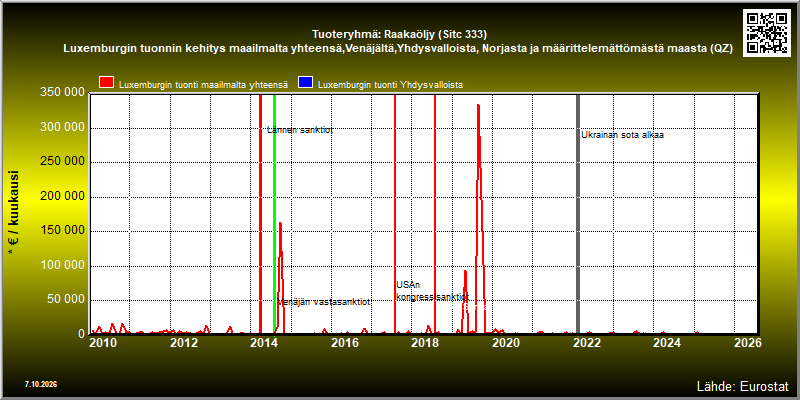800x400 pixels.
Task: Click the gray vertical Ukraine war marker line
Action: click(x=578, y=214)
